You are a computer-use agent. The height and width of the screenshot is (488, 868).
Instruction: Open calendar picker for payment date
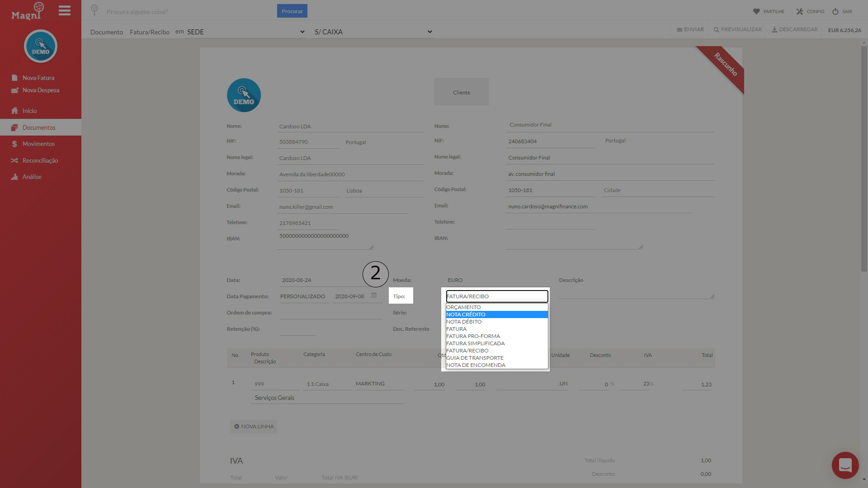point(374,295)
